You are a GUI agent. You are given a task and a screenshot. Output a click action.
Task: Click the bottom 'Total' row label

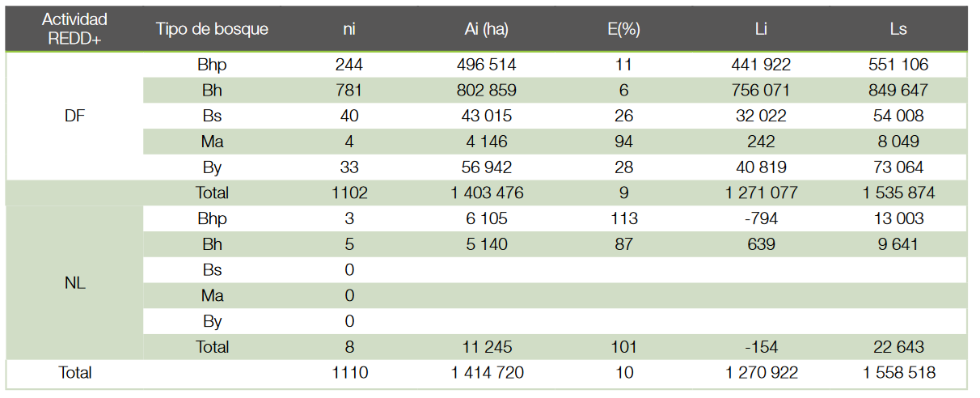pos(74,373)
